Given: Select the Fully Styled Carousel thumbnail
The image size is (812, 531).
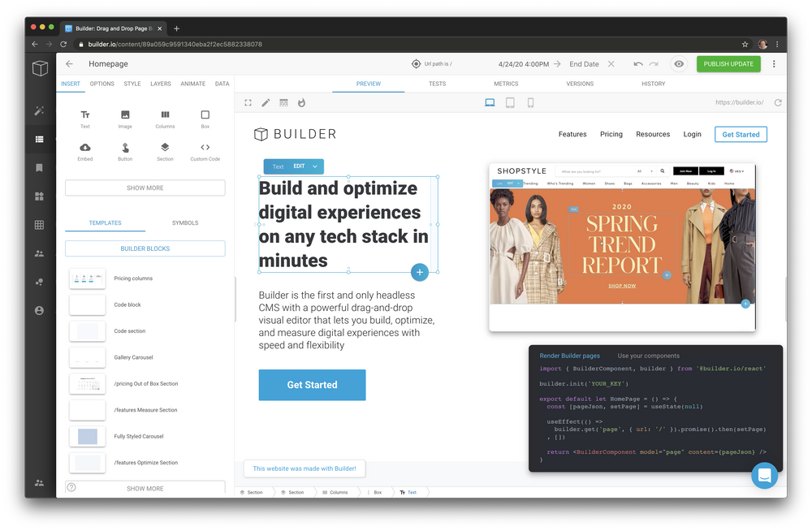Looking at the screenshot, I should pos(88,436).
